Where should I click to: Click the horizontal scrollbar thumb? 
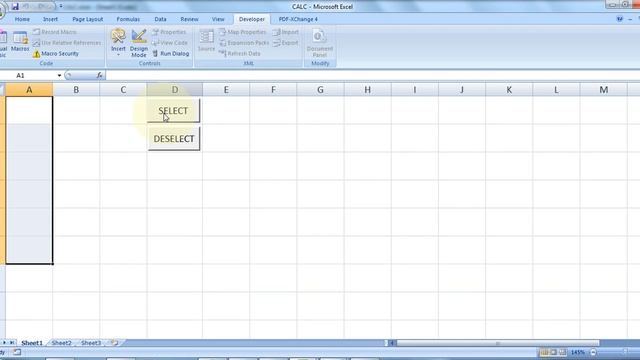pyautogui.click(x=498, y=343)
